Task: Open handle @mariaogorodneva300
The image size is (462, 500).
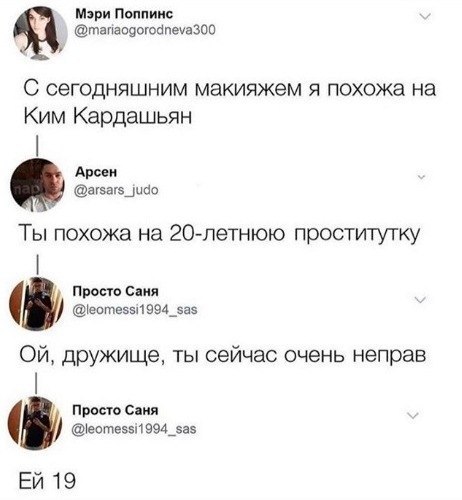Action: [x=146, y=30]
